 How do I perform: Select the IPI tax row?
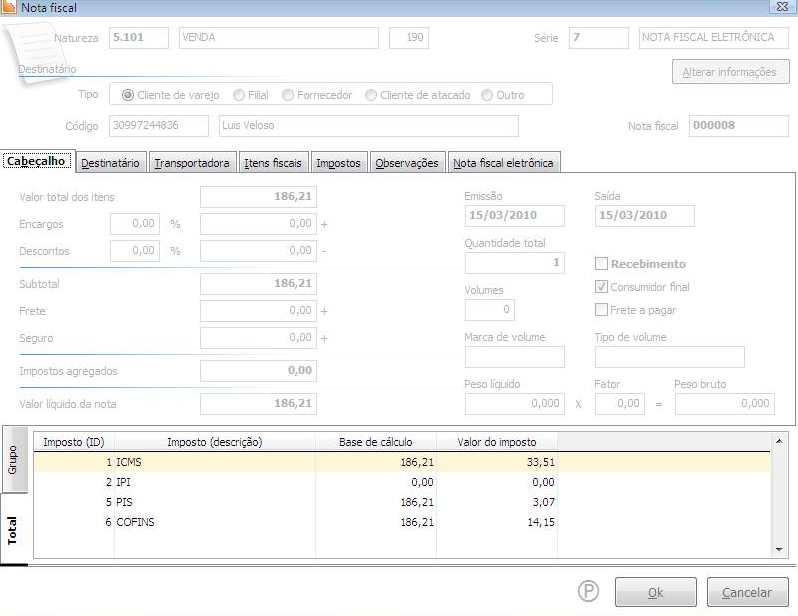click(x=402, y=482)
